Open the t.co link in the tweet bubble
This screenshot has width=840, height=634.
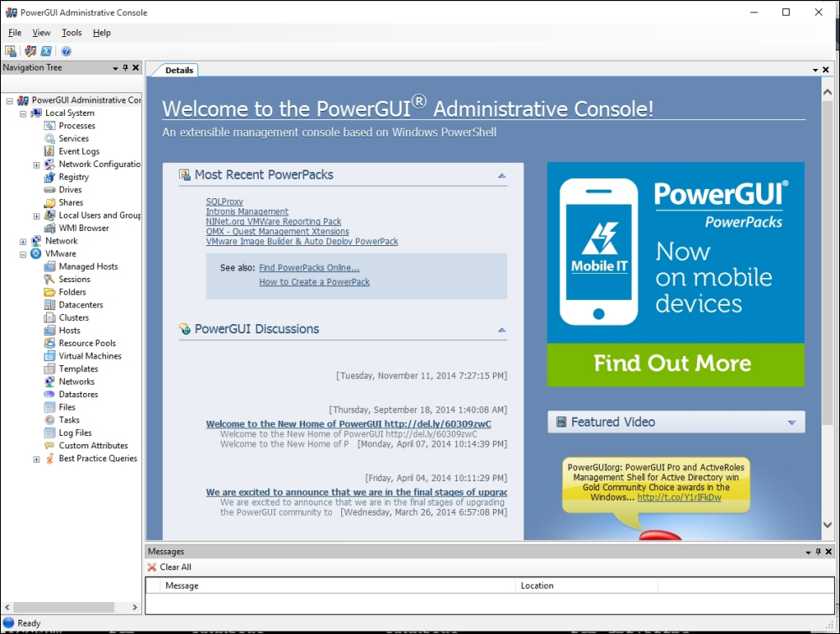point(680,497)
